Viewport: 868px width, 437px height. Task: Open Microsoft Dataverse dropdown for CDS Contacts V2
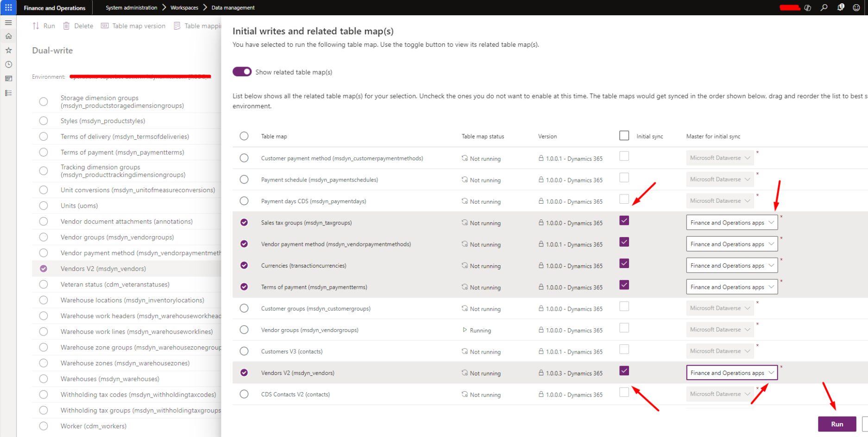click(720, 394)
